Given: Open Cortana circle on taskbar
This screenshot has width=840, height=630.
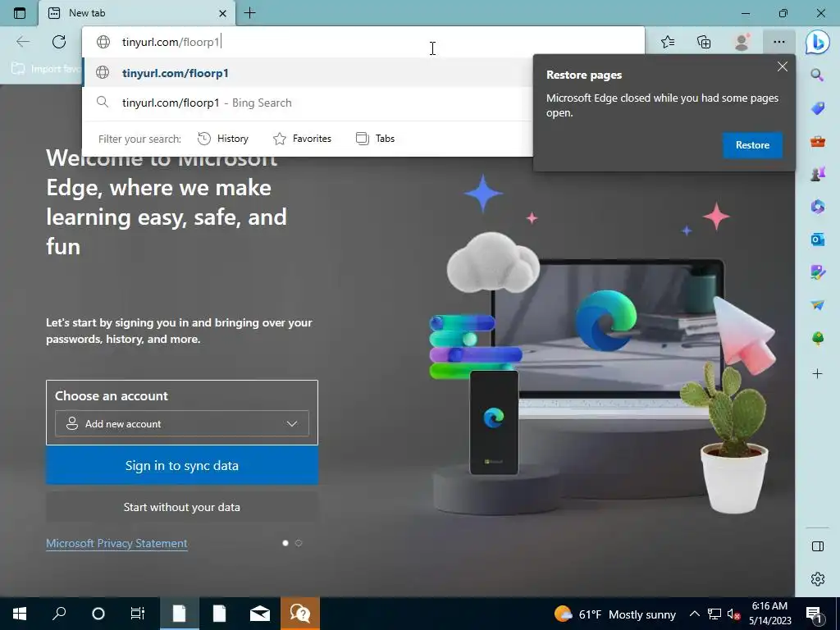Looking at the screenshot, I should (x=98, y=614).
